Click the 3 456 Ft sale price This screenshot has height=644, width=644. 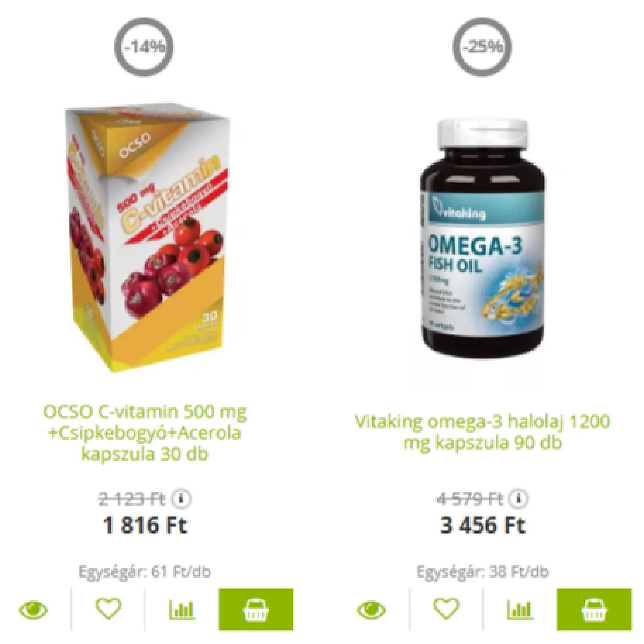coord(483,525)
